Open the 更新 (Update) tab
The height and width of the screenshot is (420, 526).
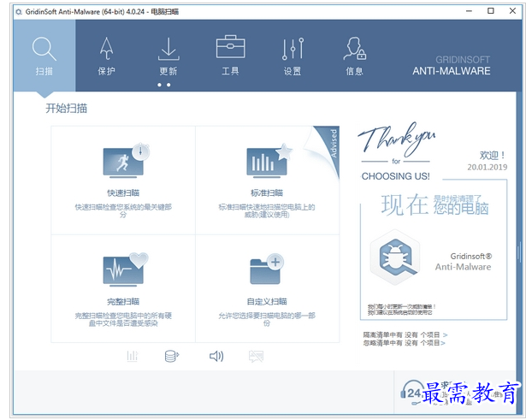168,56
